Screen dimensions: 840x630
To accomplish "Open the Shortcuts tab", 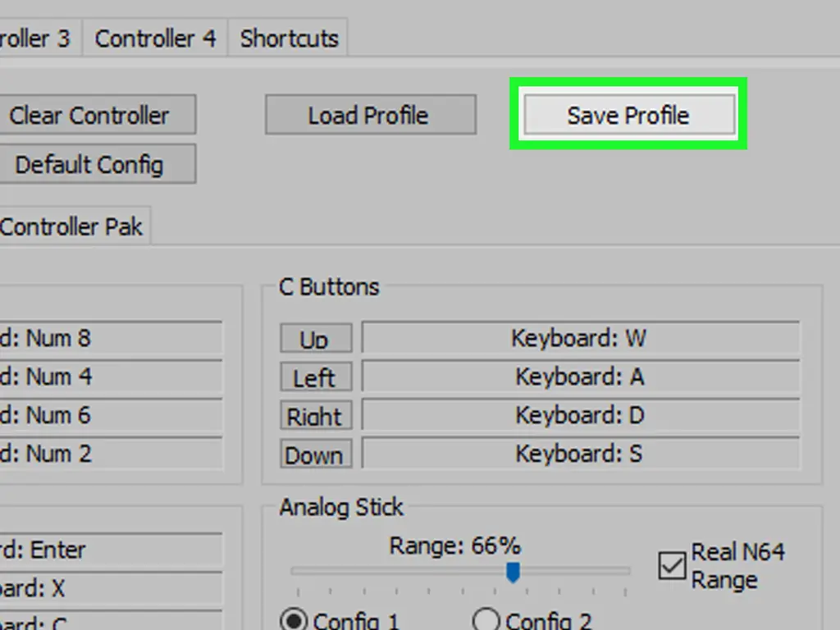I will (x=288, y=38).
